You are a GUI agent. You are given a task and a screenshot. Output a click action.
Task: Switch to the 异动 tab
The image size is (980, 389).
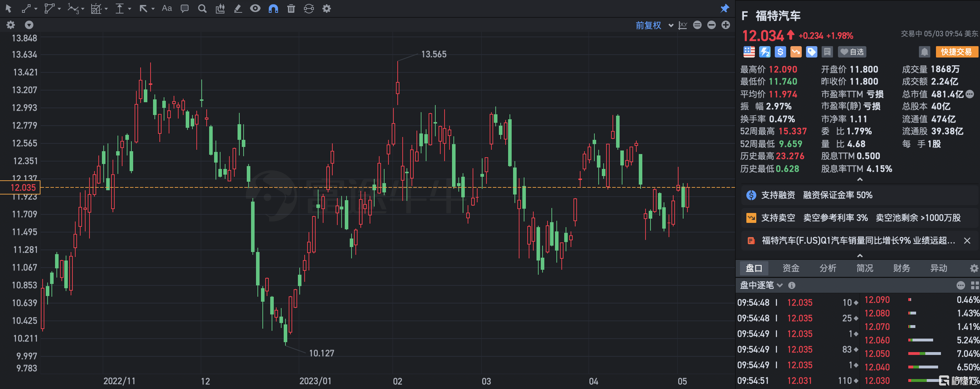pos(938,268)
